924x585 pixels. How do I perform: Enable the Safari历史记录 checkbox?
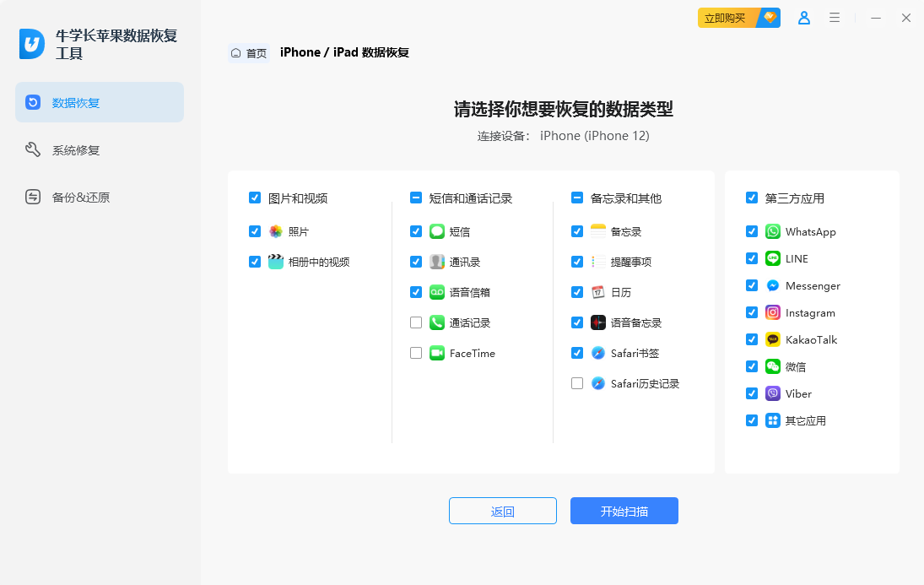(577, 383)
